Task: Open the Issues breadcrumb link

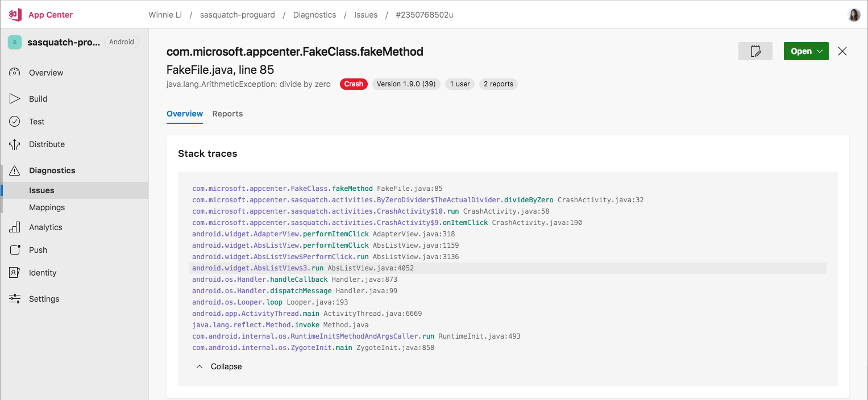Action: click(366, 15)
